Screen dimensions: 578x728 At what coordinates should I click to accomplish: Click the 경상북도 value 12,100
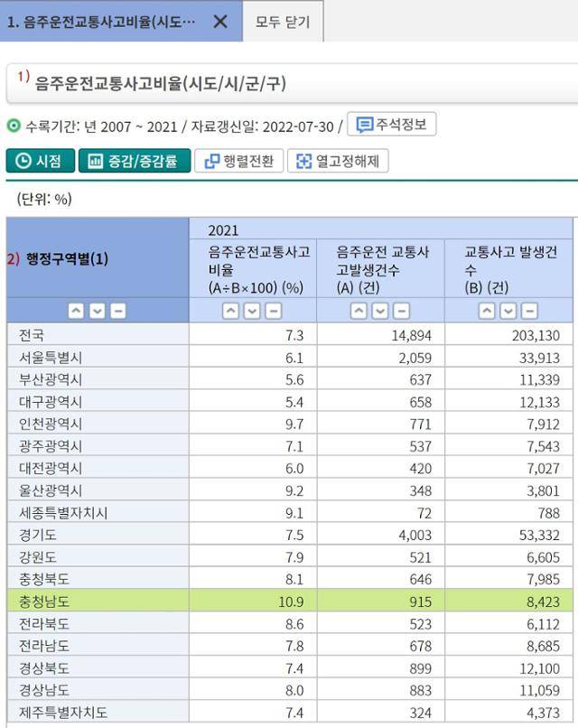pyautogui.click(x=539, y=668)
